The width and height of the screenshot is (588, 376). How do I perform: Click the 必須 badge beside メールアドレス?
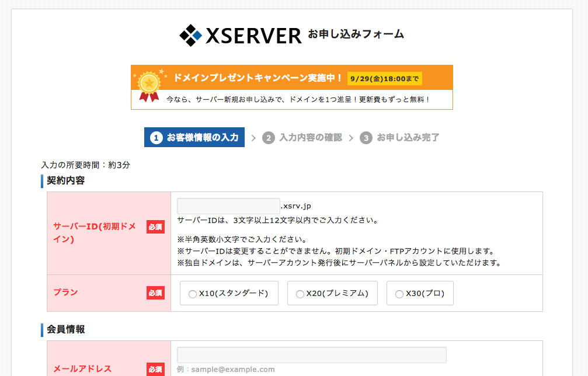click(155, 369)
